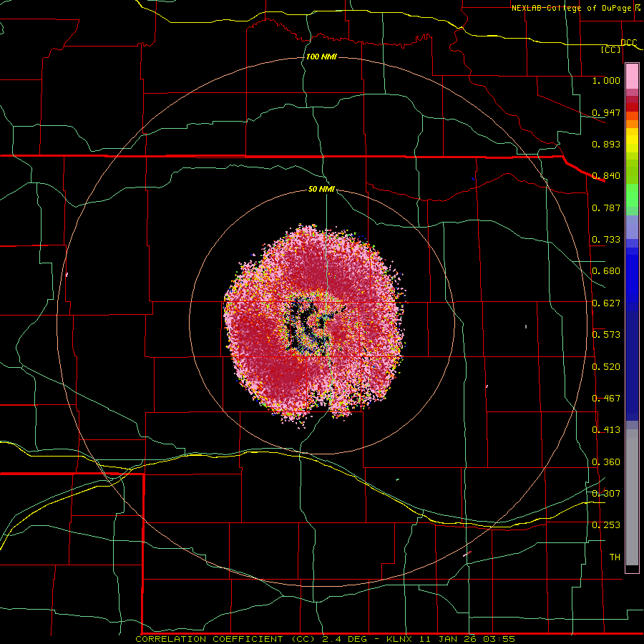
Task: Select the 0.520 scale value
Action: 606,367
